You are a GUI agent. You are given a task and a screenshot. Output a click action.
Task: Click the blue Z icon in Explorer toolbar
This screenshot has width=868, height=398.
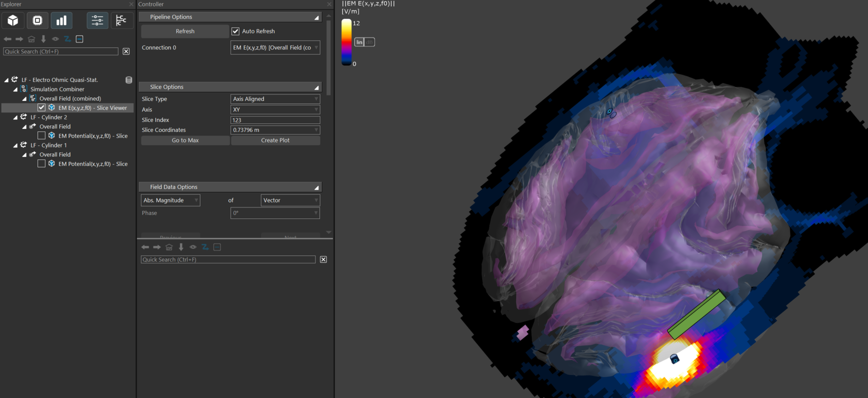point(67,39)
